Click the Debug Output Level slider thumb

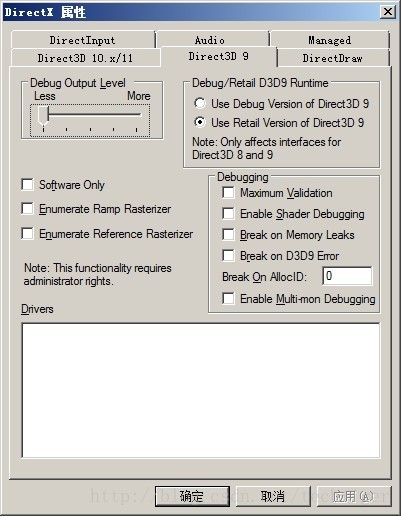pyautogui.click(x=43, y=117)
